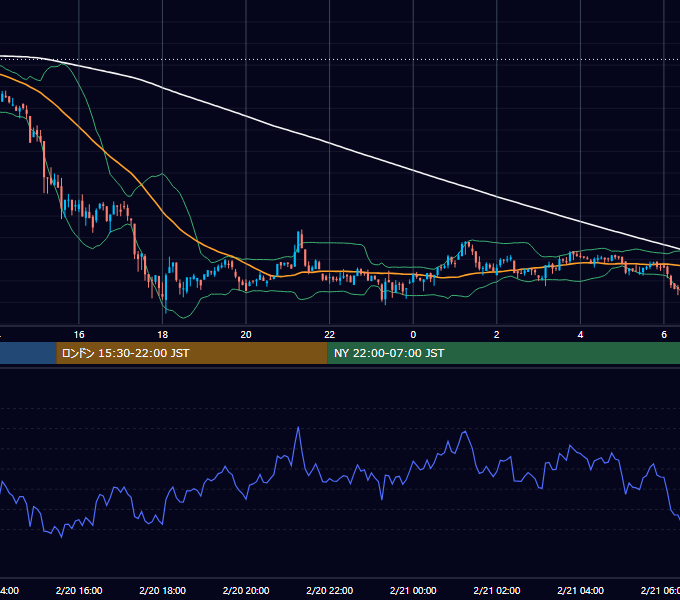680x600 pixels.
Task: Click the 2/20 16:00 time label
Action: pos(79,590)
